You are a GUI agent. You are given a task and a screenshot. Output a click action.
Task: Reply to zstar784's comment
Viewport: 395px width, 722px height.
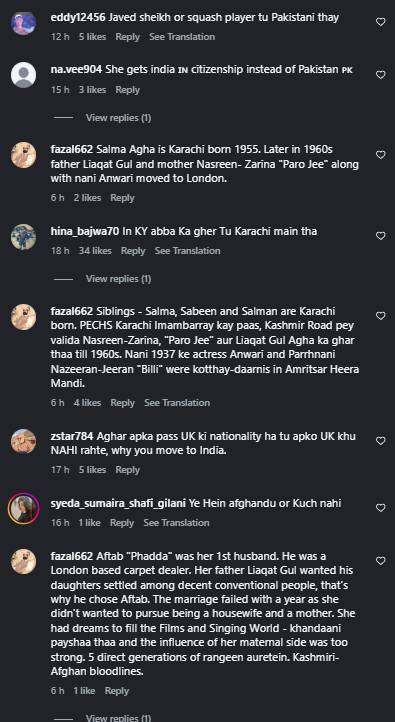point(128,470)
